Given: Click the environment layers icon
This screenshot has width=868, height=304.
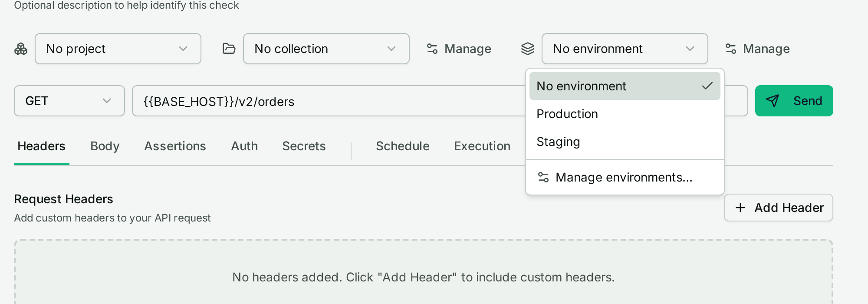Looking at the screenshot, I should 528,49.
